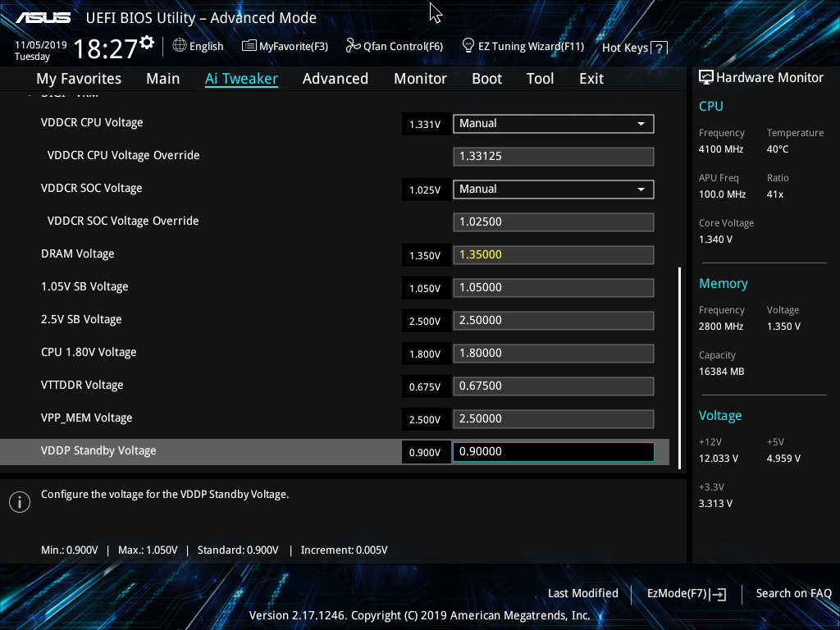Screen dimensions: 840x630
Task: Click the globe language icon
Action: 180,46
